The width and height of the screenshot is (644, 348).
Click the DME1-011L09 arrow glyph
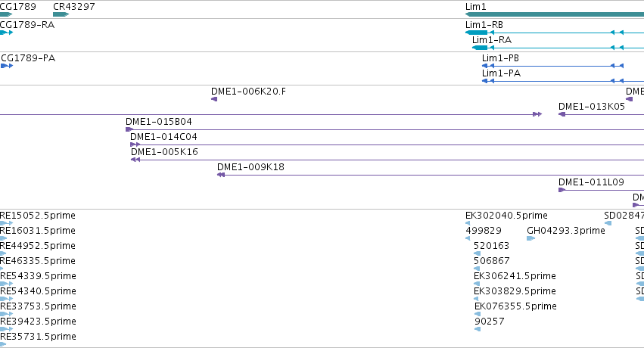[562, 190]
